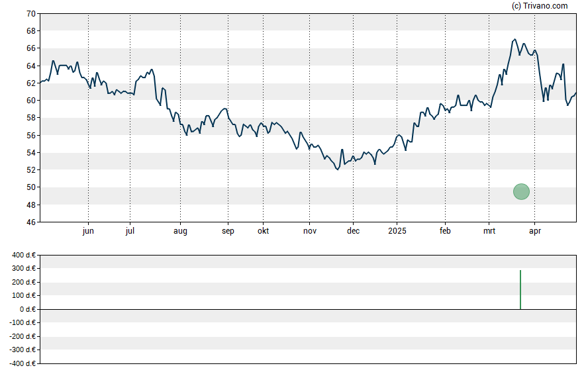588x374 pixels.
Task: Click the '400 d.€' volume axis label
Action: click(24, 256)
